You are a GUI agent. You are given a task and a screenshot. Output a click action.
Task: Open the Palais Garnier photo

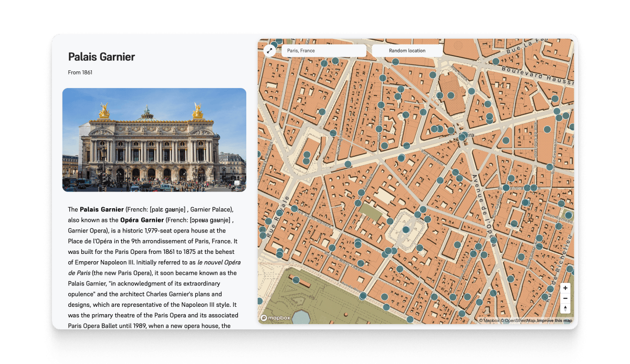click(x=155, y=140)
